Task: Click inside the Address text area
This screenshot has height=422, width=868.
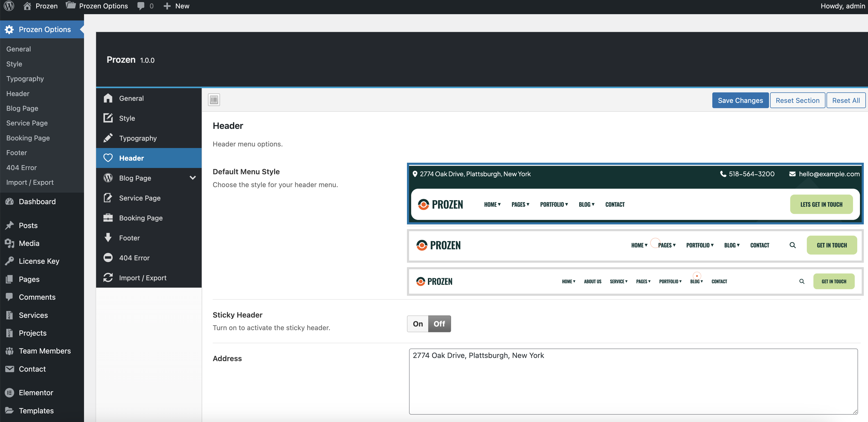Action: tap(633, 381)
